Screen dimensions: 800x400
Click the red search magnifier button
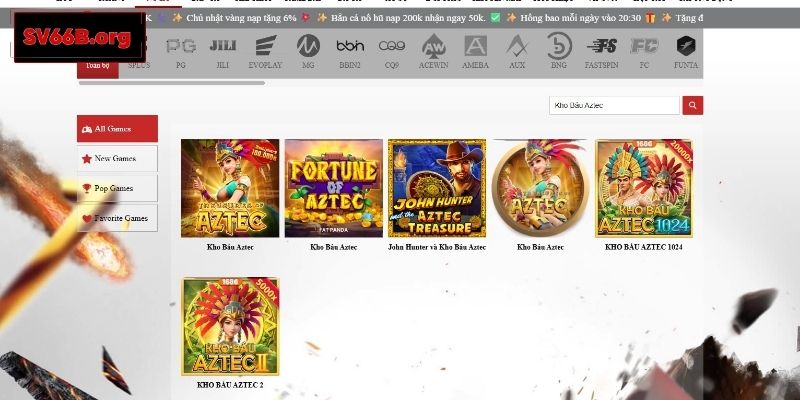[x=692, y=105]
